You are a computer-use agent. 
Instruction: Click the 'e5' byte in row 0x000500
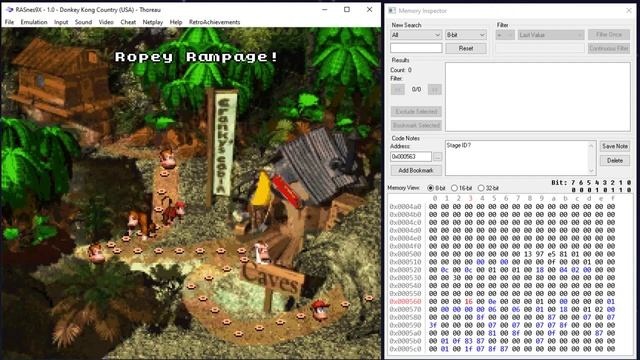click(551, 254)
